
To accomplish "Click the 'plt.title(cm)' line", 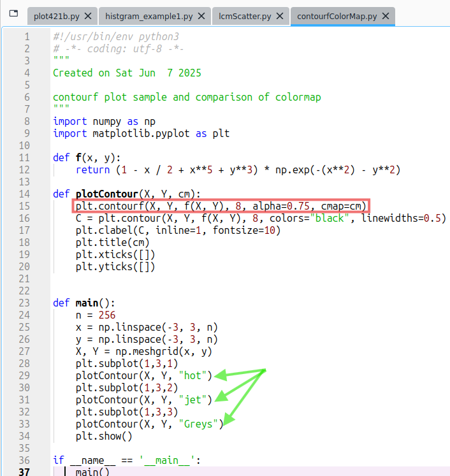I will [x=113, y=243].
